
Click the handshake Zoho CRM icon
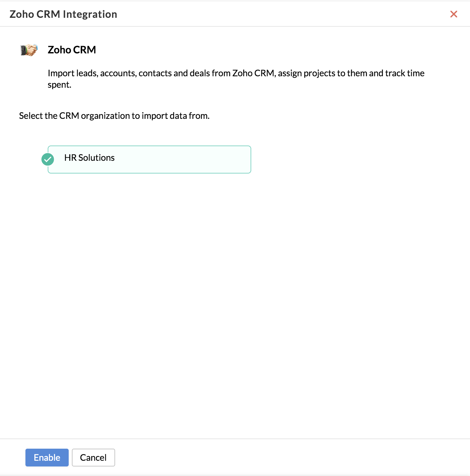click(x=29, y=50)
